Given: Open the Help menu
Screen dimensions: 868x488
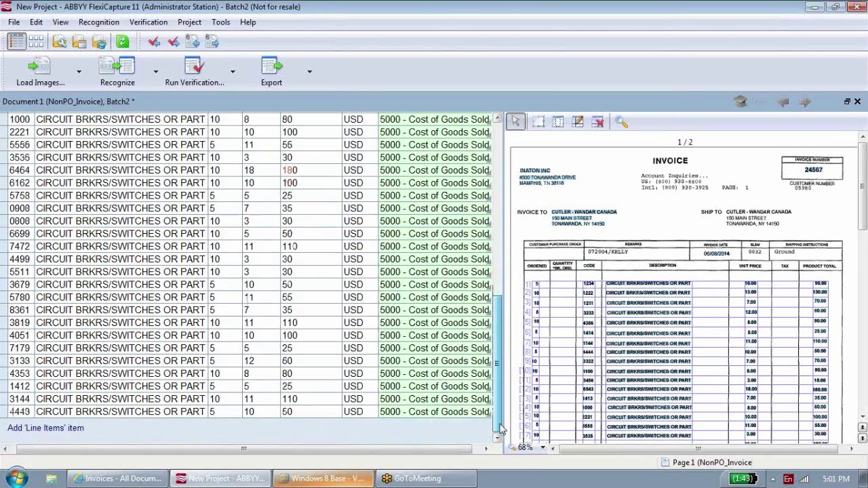Looking at the screenshot, I should 248,22.
